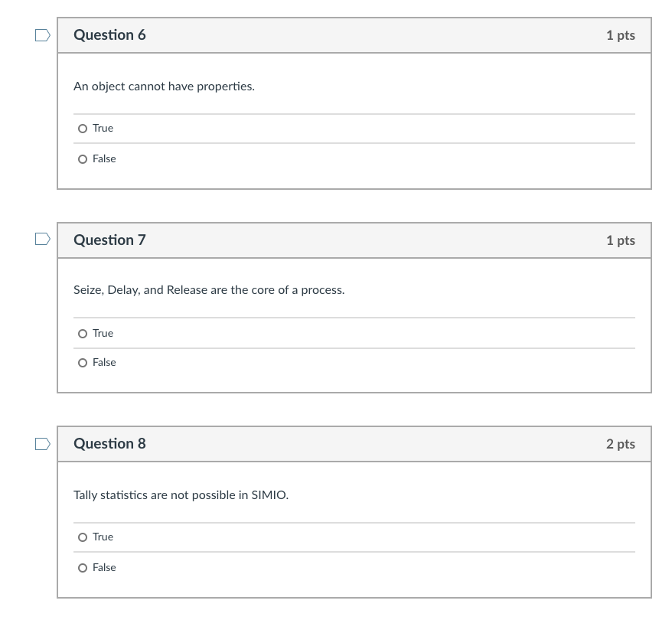Click the 2 pts label on Question 8

click(620, 443)
